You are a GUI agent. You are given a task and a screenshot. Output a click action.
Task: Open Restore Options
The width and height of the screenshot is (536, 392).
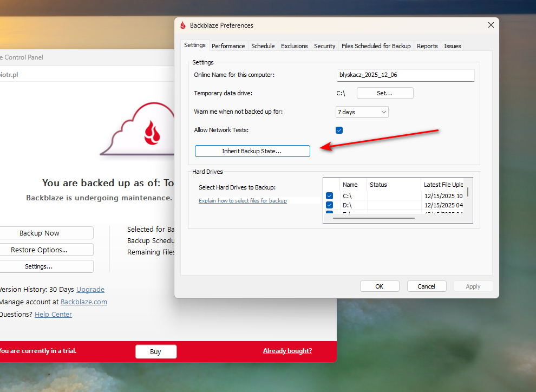(47, 250)
